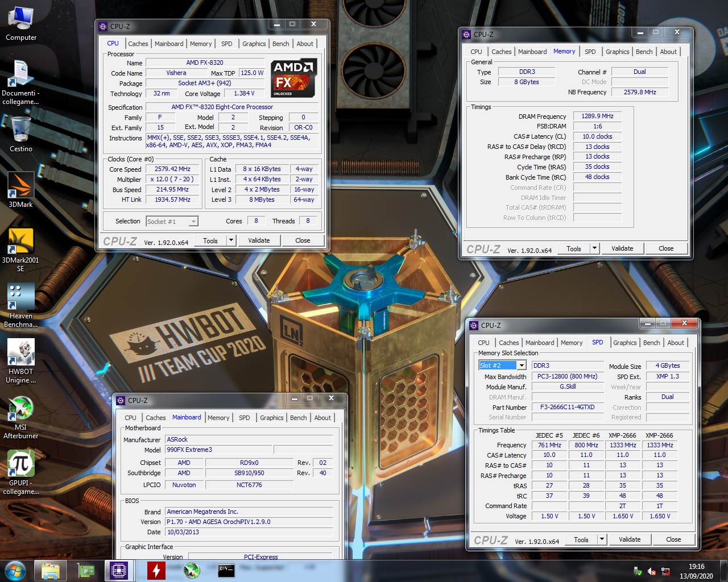Expand the Tools arrow in the Memory window
Viewport: 728px width, 582px height.
(x=594, y=248)
